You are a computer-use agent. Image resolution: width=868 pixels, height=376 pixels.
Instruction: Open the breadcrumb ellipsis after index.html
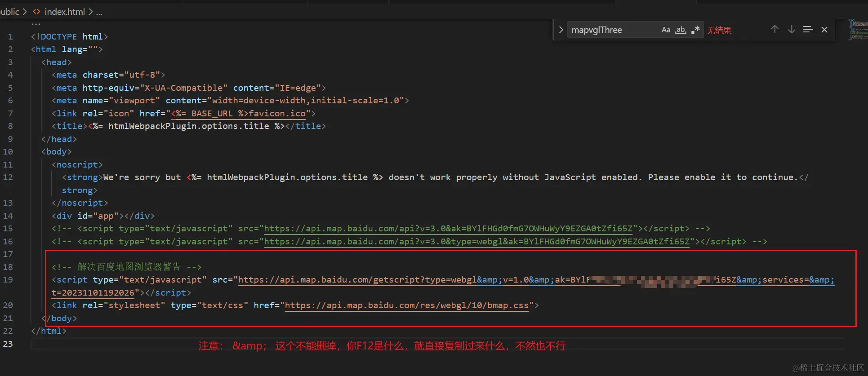pos(99,12)
